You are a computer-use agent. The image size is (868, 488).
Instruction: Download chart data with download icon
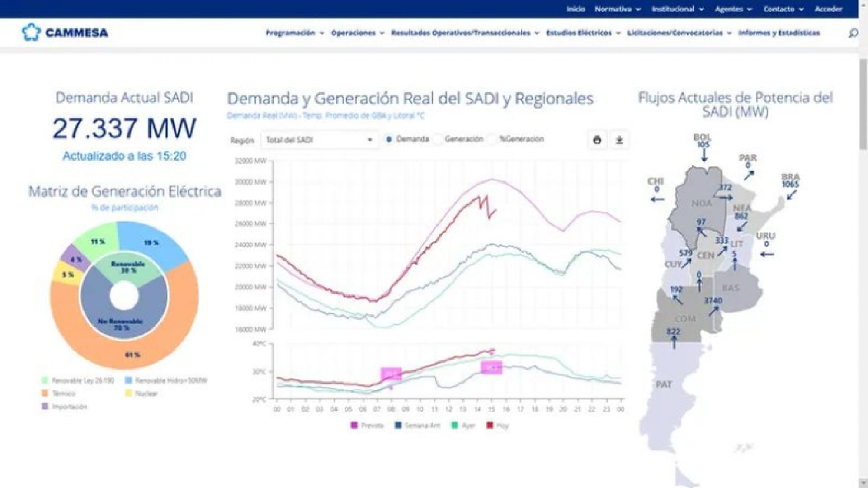point(619,140)
